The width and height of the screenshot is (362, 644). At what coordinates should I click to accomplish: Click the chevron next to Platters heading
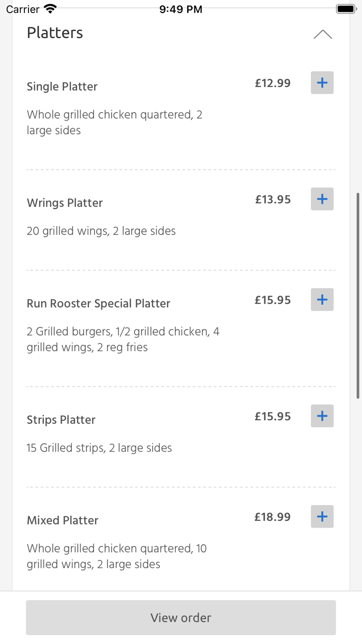pos(323,34)
